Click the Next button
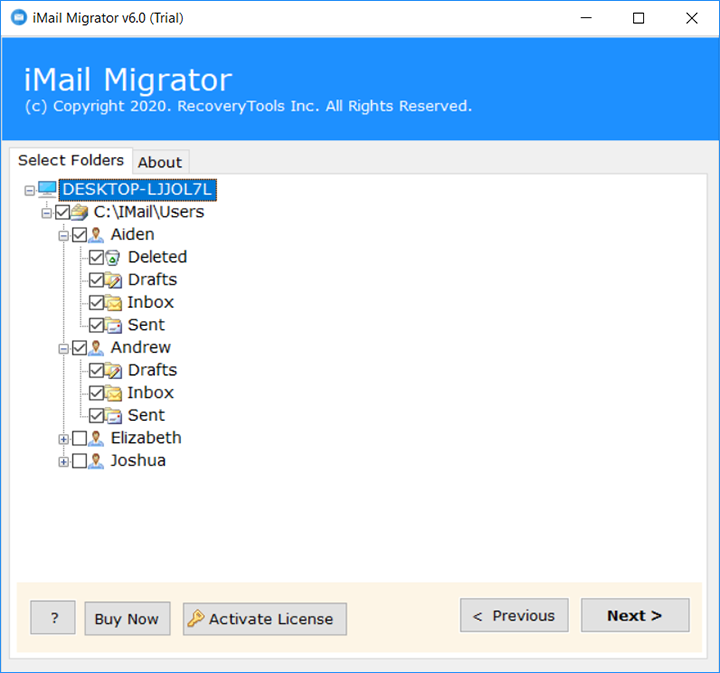 [634, 616]
